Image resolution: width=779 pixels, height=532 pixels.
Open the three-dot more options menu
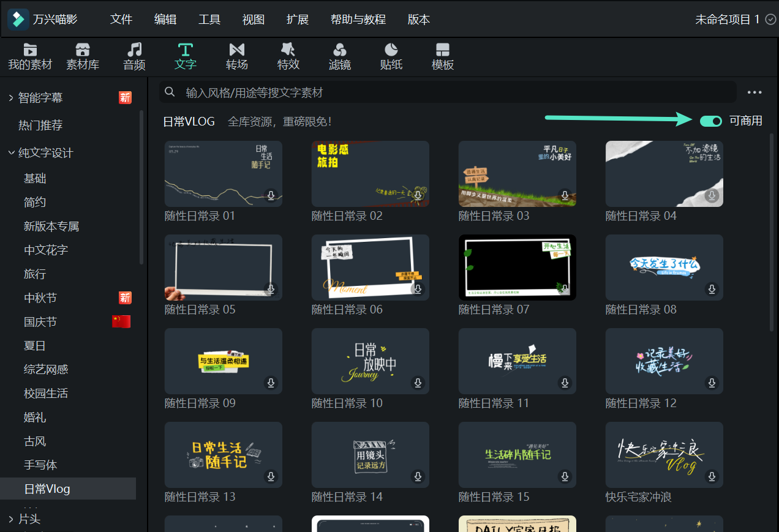(x=755, y=92)
